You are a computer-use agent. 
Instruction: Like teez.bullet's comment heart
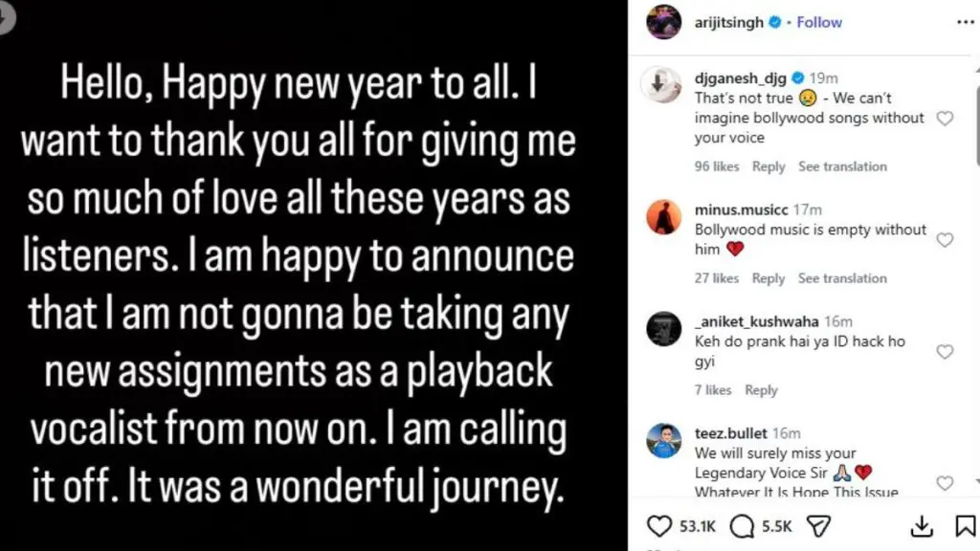coord(945,483)
